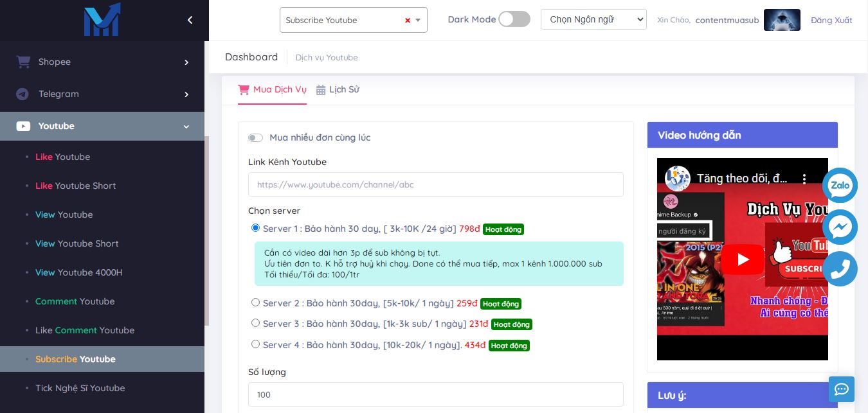Open Zalo chat floating button
This screenshot has width=868, height=413.
[840, 185]
